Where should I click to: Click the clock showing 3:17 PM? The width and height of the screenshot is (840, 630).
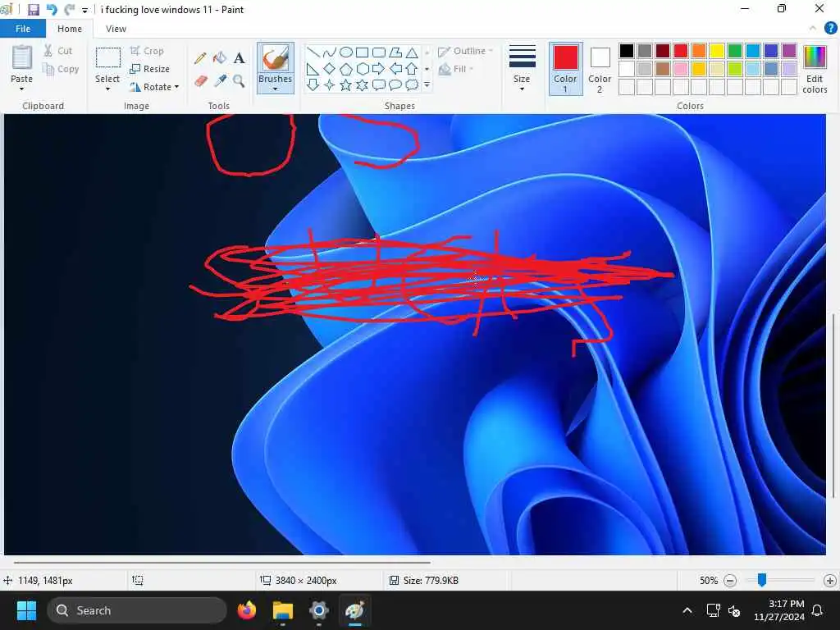tap(779, 610)
